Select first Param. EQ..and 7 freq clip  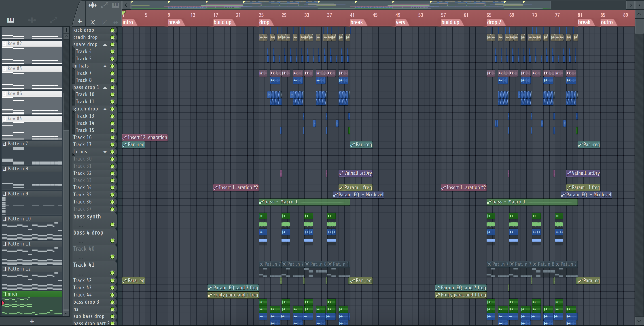coord(233,288)
